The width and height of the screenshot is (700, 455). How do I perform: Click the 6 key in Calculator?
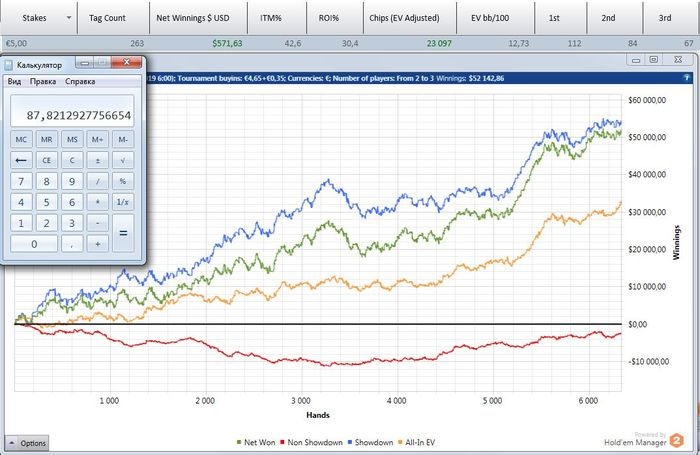pos(72,202)
